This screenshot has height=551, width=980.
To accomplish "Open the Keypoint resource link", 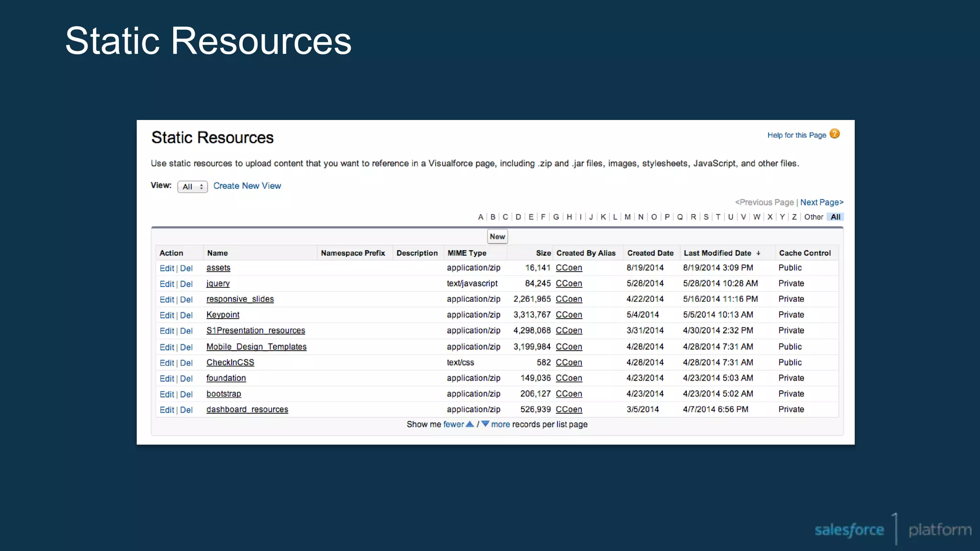I will tap(223, 315).
